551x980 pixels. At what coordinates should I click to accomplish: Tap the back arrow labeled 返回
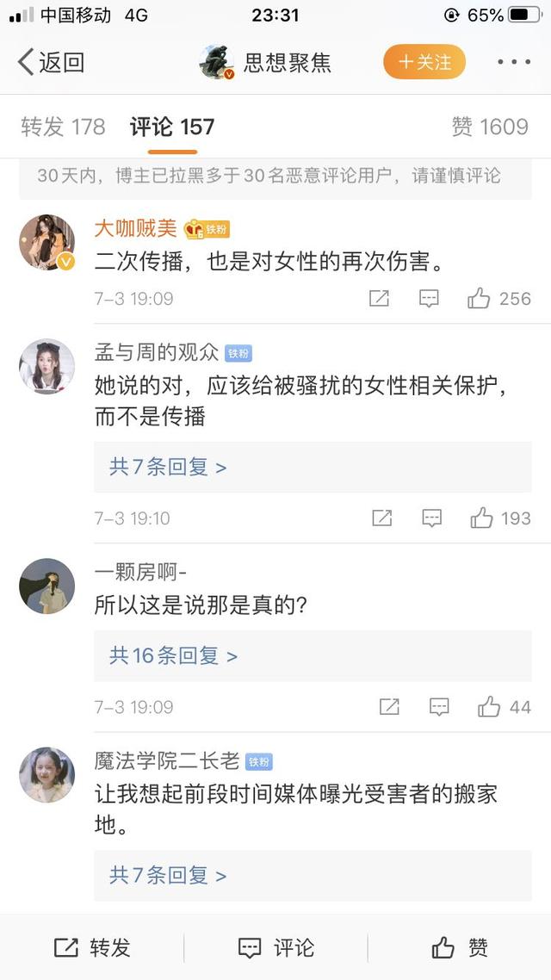point(52,62)
